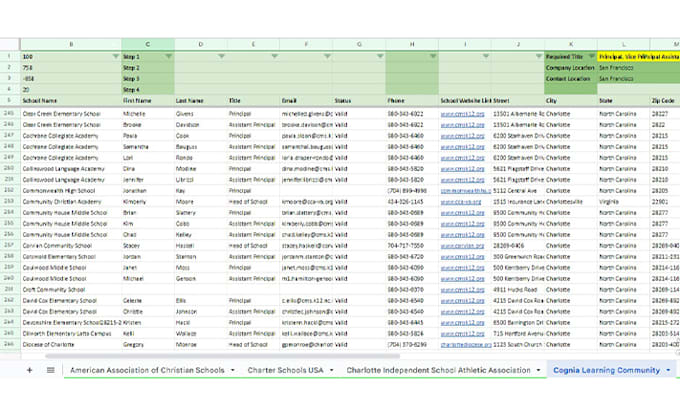Select column B header

pyautogui.click(x=71, y=44)
